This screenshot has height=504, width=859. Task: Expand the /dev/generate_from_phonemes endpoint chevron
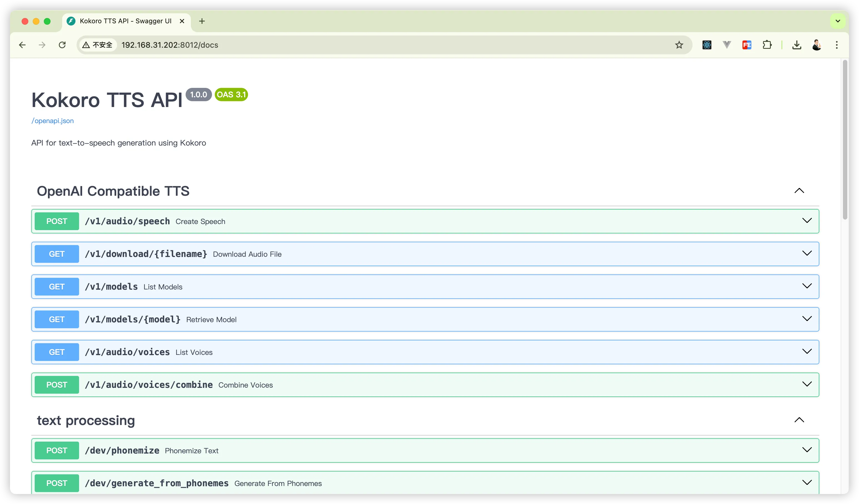click(x=807, y=483)
